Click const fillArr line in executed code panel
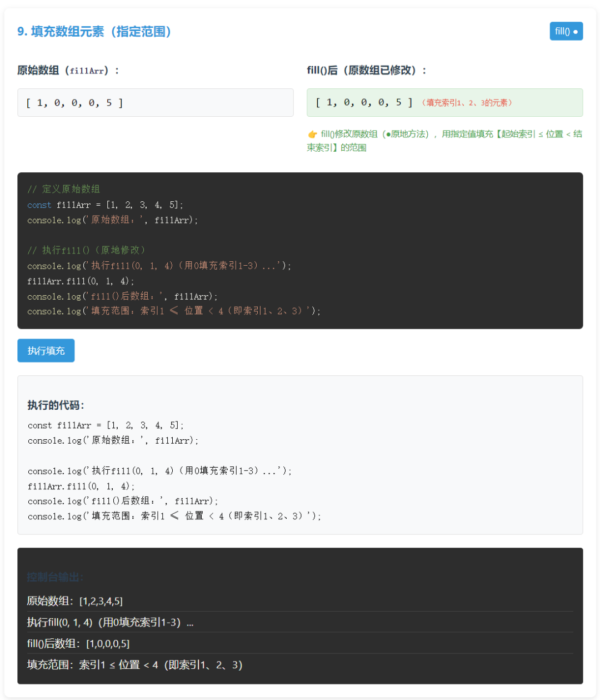600x700 pixels. pyautogui.click(x=106, y=425)
